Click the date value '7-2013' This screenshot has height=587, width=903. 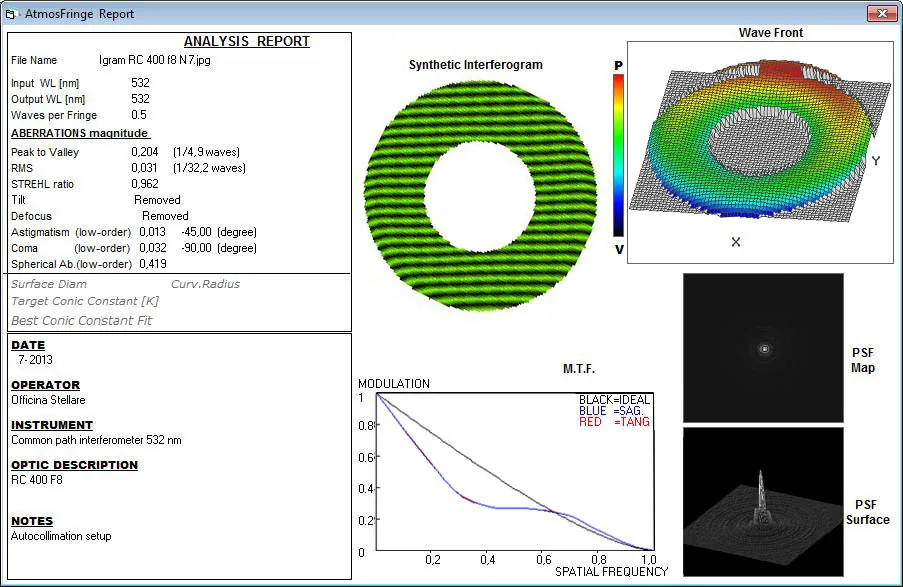click(35, 360)
